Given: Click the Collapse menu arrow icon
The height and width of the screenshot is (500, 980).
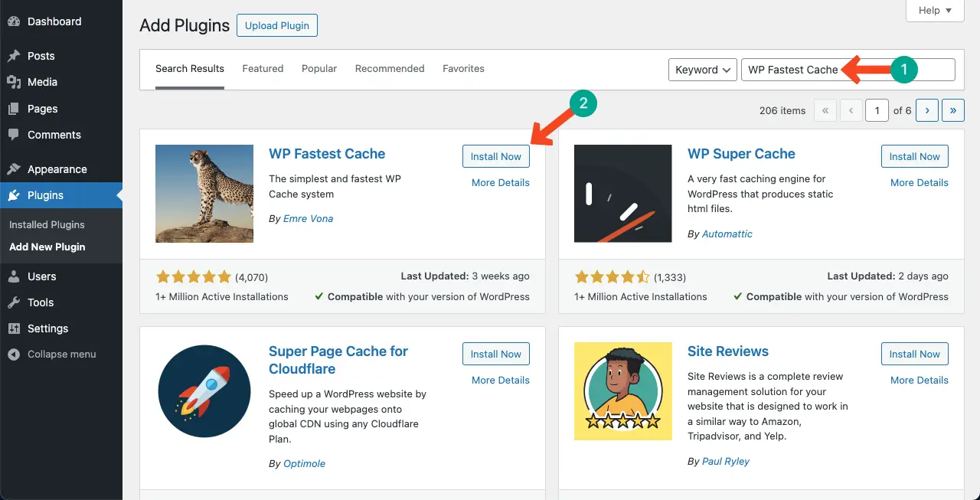Looking at the screenshot, I should pos(14,355).
